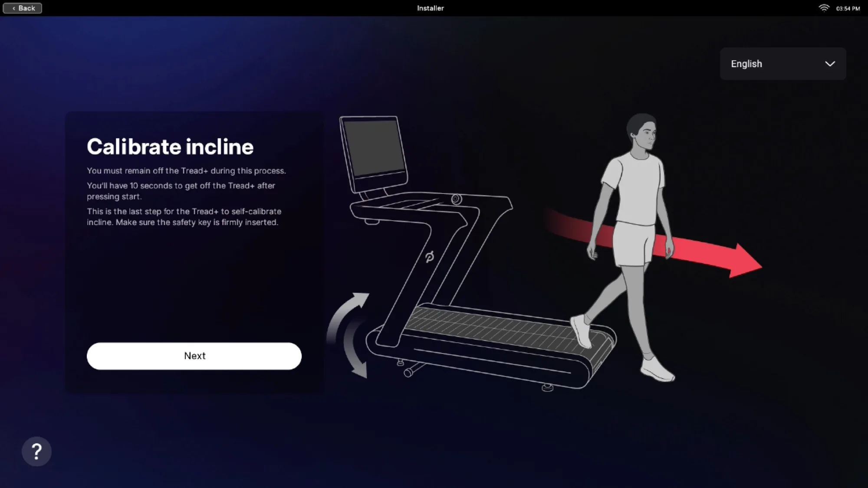Viewport: 868px width, 488px height.
Task: Click the dropdown arrow beside English
Action: (830, 64)
